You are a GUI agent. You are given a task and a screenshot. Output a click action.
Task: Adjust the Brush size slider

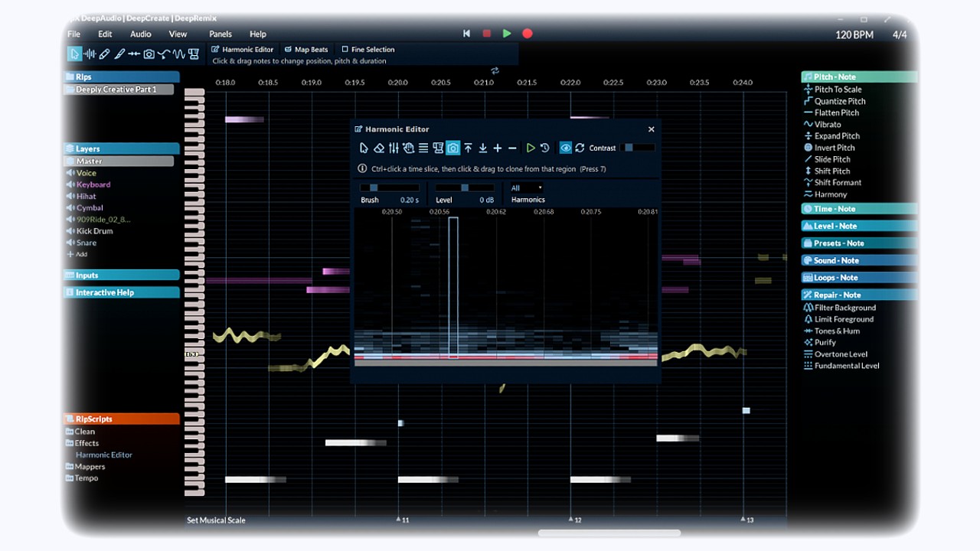(x=390, y=187)
